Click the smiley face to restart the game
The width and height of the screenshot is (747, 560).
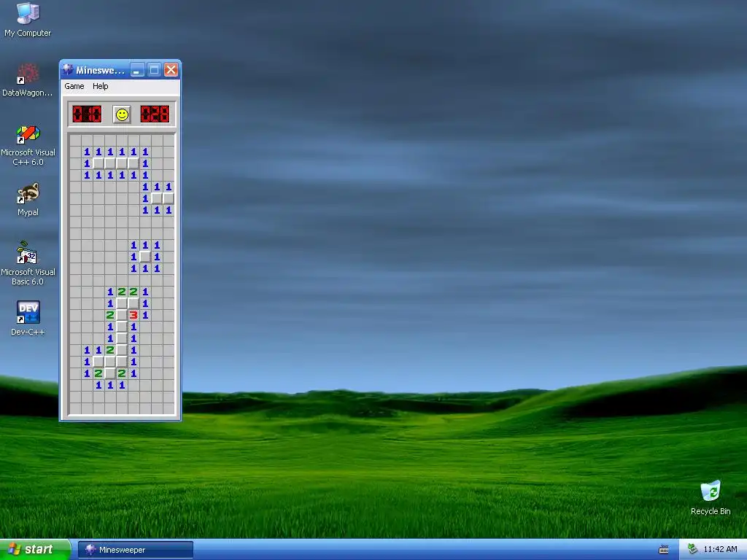tap(122, 114)
